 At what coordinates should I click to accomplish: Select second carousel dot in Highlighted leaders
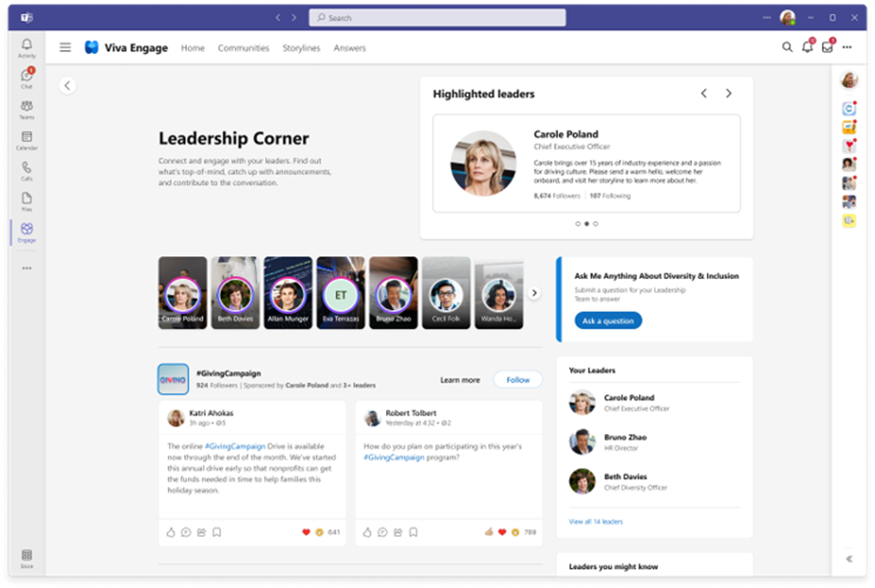(586, 224)
